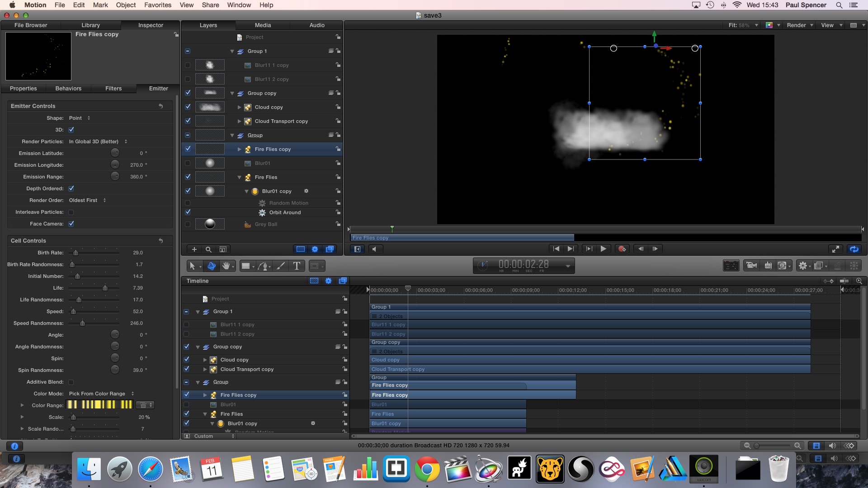Toggle Interleave Particles checkbox
Screen dimensions: 868x488
[x=71, y=212]
